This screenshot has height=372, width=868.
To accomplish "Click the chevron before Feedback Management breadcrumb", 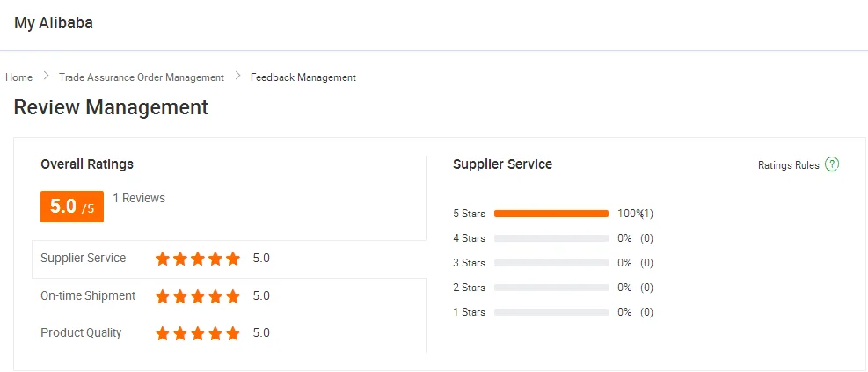I will (x=237, y=77).
